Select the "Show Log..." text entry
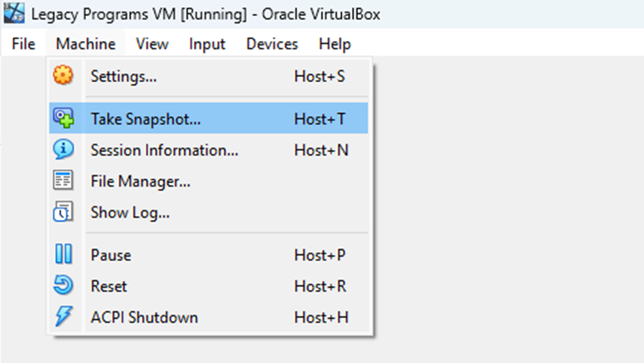The image size is (644, 363). (x=130, y=212)
